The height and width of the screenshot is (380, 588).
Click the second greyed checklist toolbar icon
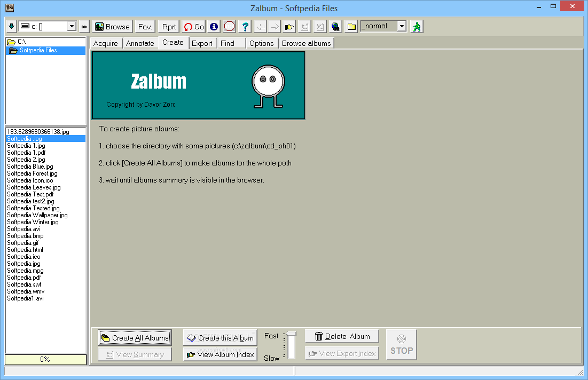tap(320, 27)
